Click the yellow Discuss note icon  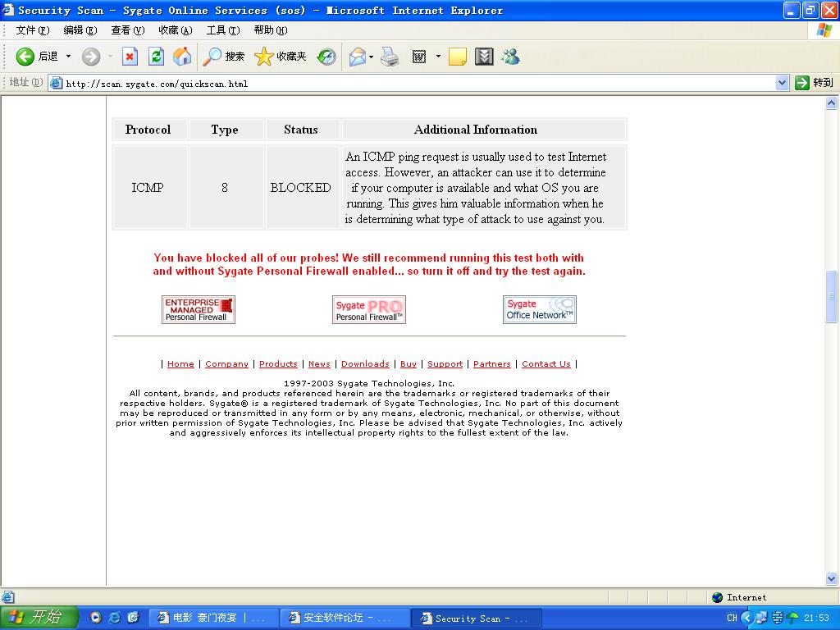457,57
